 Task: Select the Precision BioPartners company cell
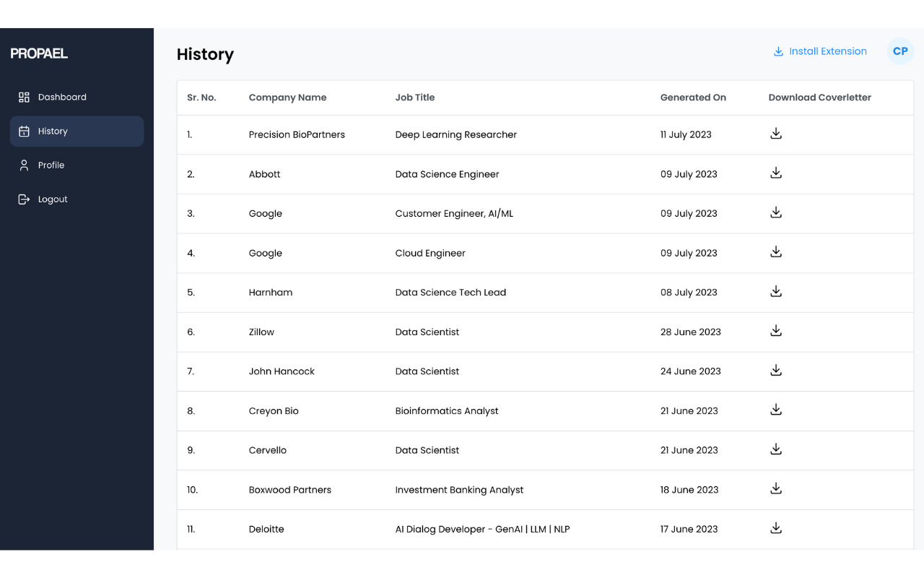[x=297, y=134]
